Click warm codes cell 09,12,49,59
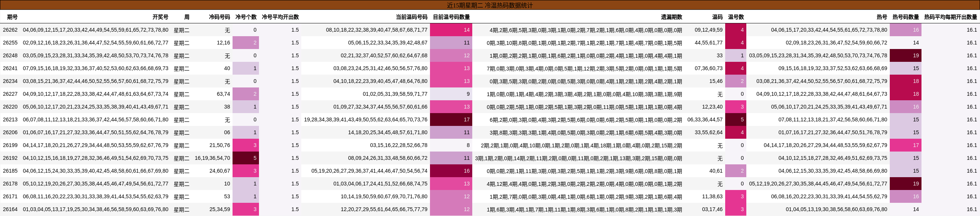 [708, 30]
